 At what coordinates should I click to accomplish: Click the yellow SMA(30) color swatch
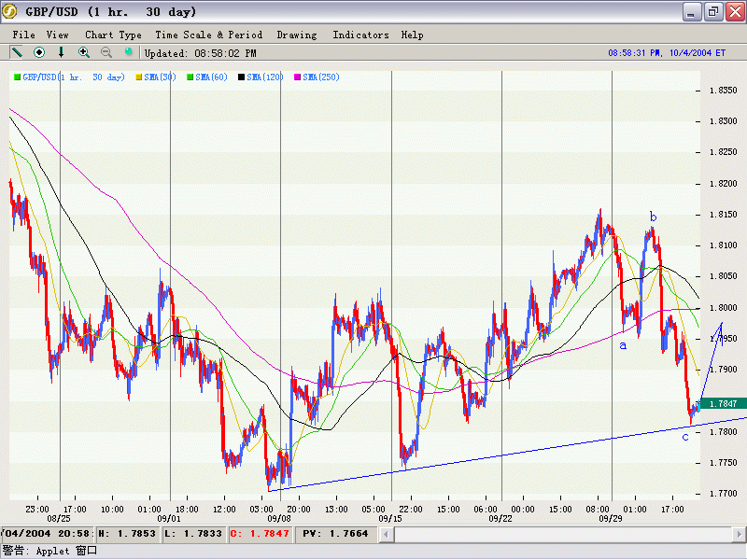[138, 77]
